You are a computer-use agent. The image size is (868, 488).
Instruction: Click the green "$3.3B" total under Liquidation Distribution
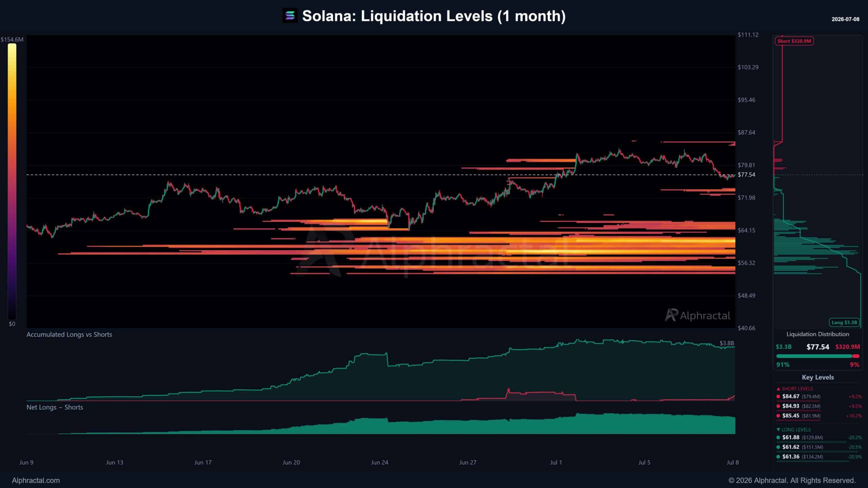click(x=784, y=347)
